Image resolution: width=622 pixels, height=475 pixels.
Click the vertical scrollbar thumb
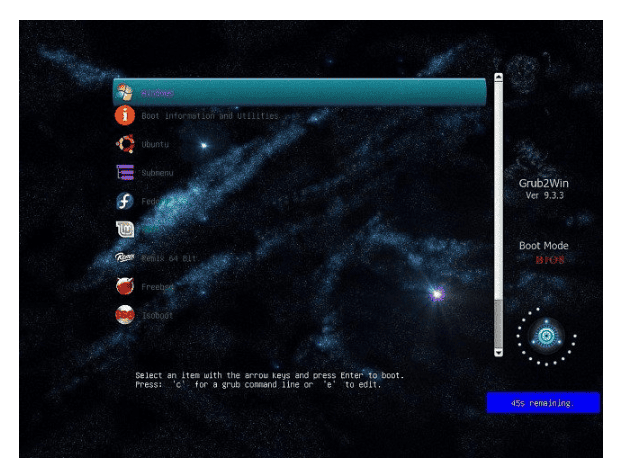pyautogui.click(x=499, y=190)
